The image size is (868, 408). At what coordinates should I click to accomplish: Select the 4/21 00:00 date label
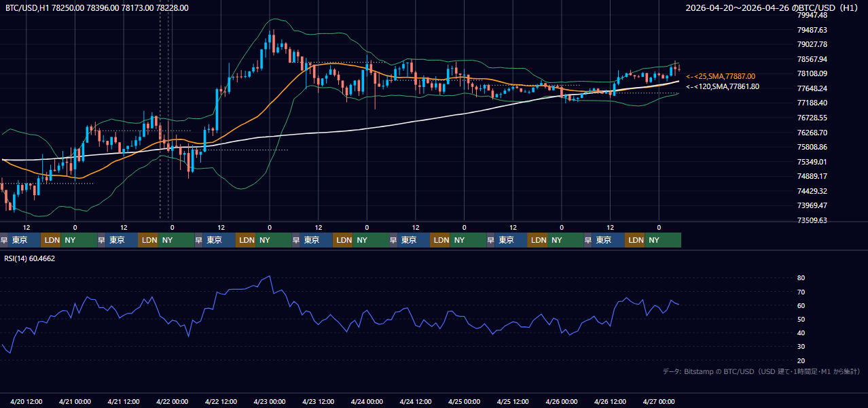[75, 402]
